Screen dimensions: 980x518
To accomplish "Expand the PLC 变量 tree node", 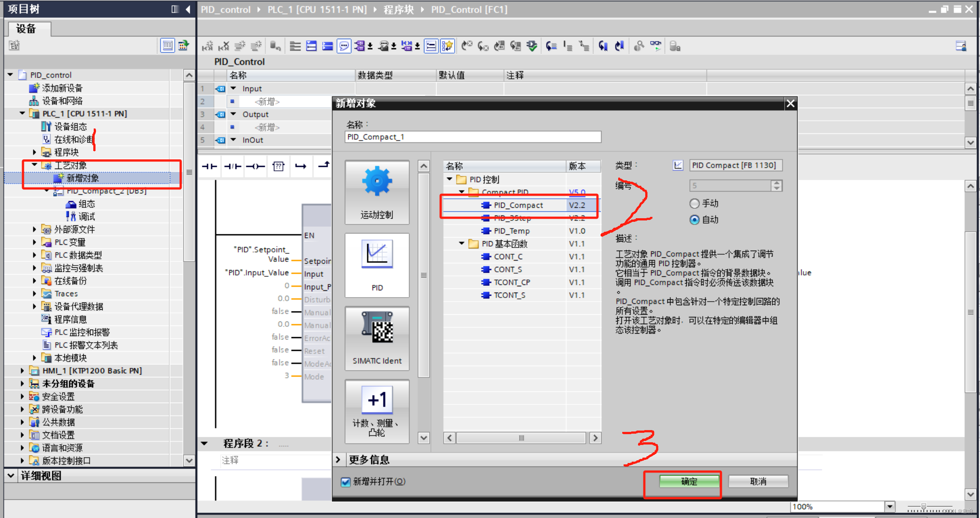I will [x=34, y=242].
